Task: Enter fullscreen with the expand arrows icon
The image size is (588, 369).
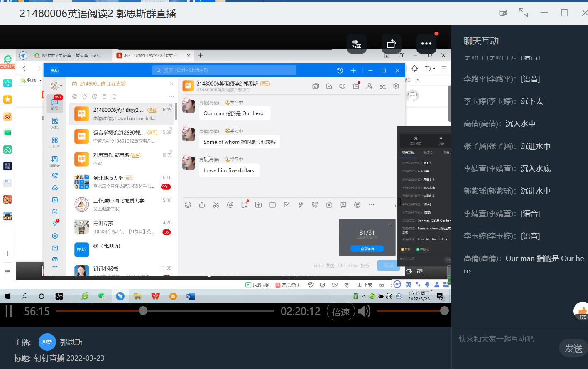Action: [523, 13]
